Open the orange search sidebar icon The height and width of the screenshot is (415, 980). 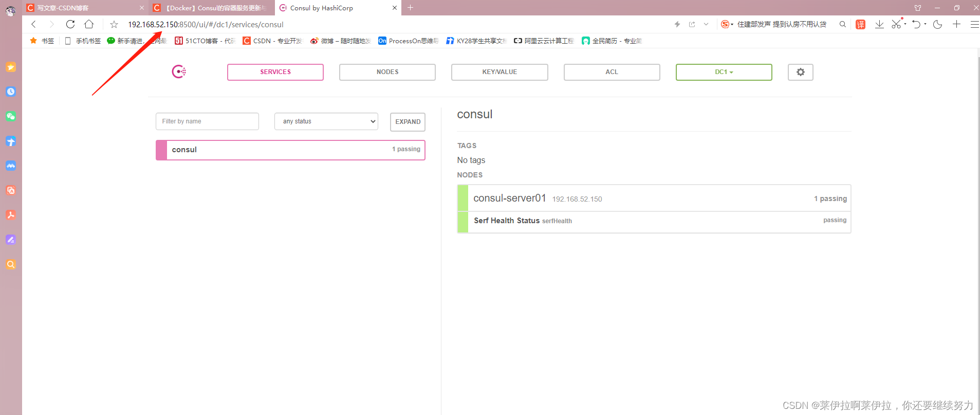click(11, 264)
